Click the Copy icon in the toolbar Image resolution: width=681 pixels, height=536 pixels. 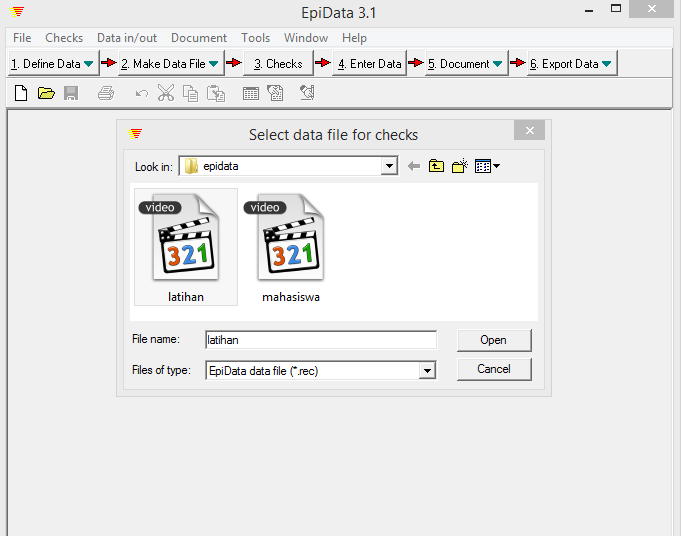coord(190,93)
